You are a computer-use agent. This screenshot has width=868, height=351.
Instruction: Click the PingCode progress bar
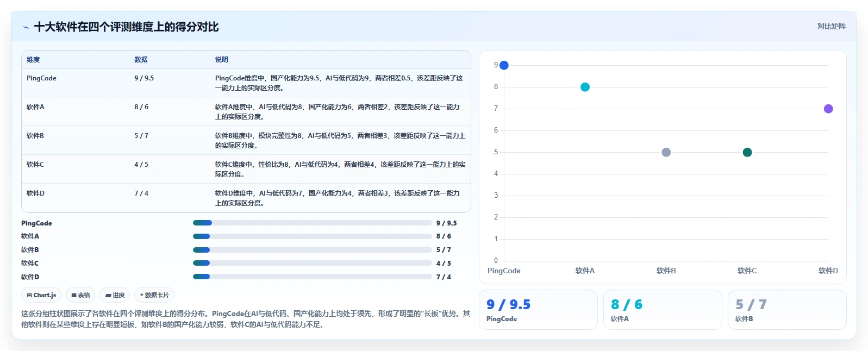click(312, 223)
